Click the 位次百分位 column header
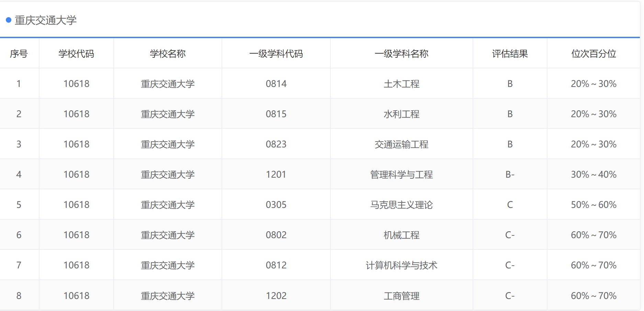The image size is (644, 311). tap(593, 54)
